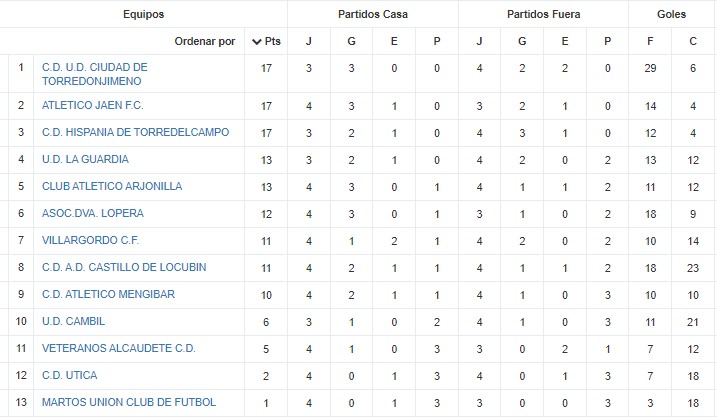Click the Partidos Fuera column group header
This screenshot has width=717, height=417.
pyautogui.click(x=543, y=14)
